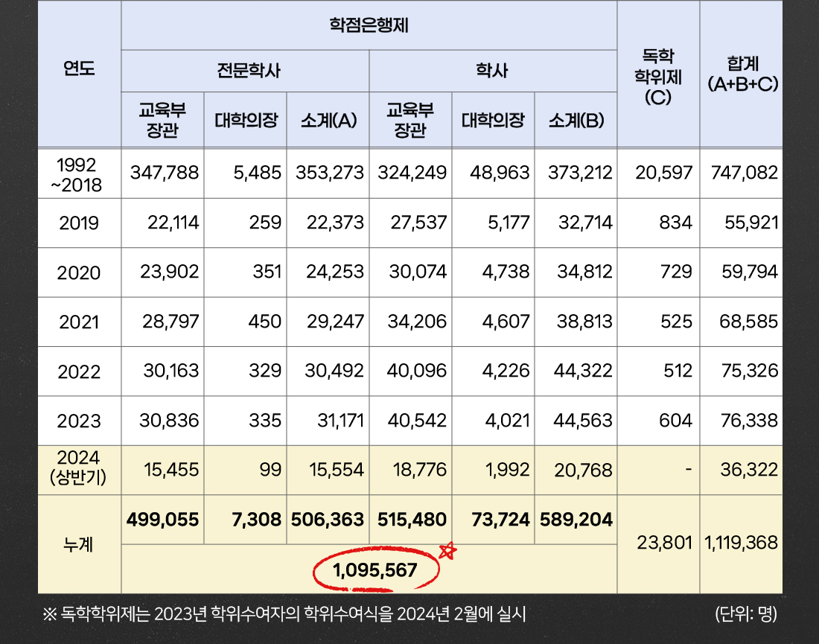This screenshot has width=819, height=644.
Task: Select the 소계(B) column header
Action: (x=575, y=120)
